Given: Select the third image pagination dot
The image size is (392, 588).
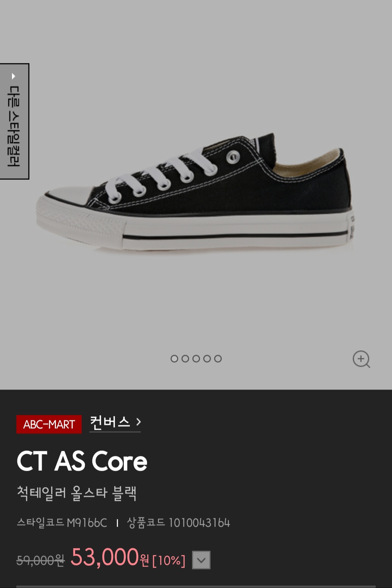Looking at the screenshot, I should point(196,359).
